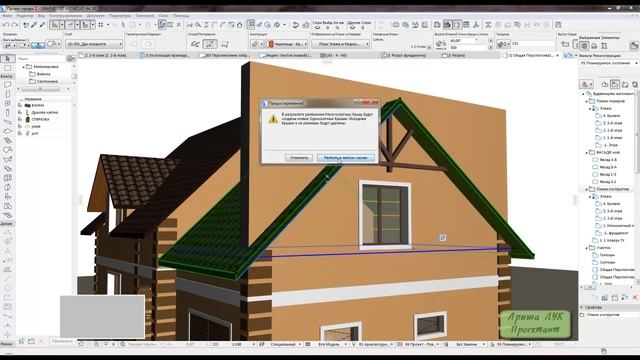The height and width of the screenshot is (360, 640).
Task: Select the Inject Parameters syringe icon
Action: (42, 25)
